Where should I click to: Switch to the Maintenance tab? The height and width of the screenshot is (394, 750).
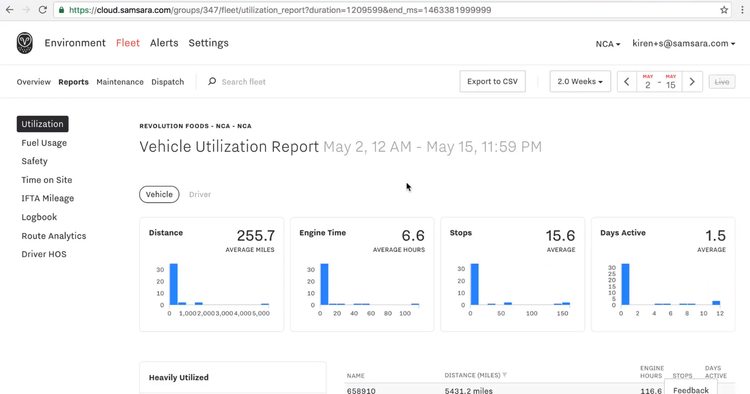pyautogui.click(x=120, y=82)
